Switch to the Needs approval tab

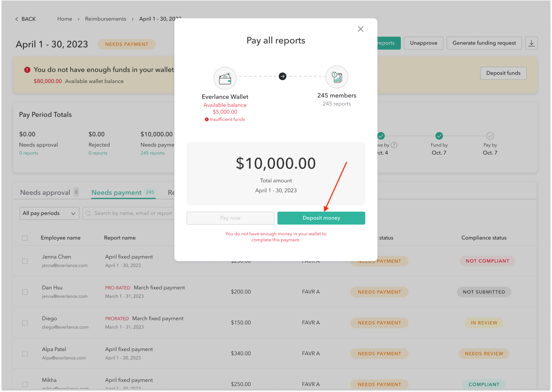tap(46, 192)
